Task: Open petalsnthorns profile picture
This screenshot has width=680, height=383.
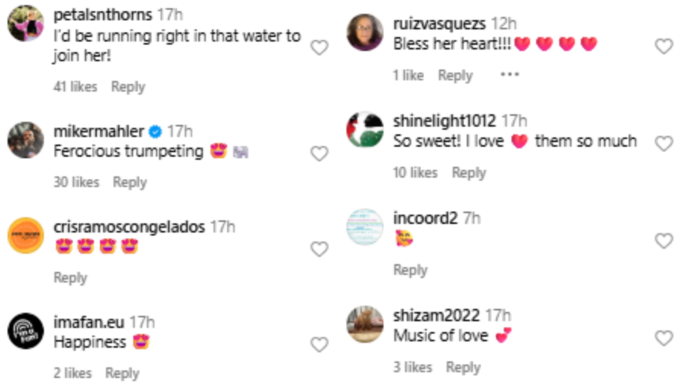Action: pos(26,23)
